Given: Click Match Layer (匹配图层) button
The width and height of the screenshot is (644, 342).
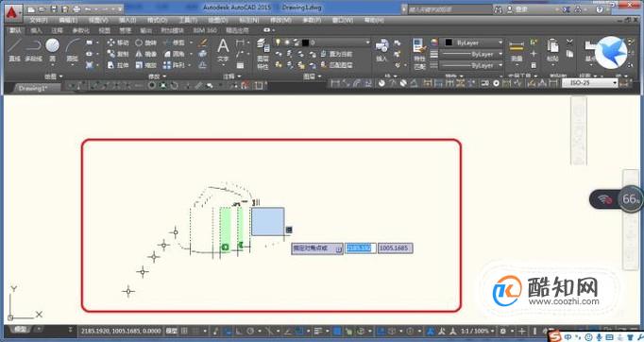Looking at the screenshot, I should [336, 65].
